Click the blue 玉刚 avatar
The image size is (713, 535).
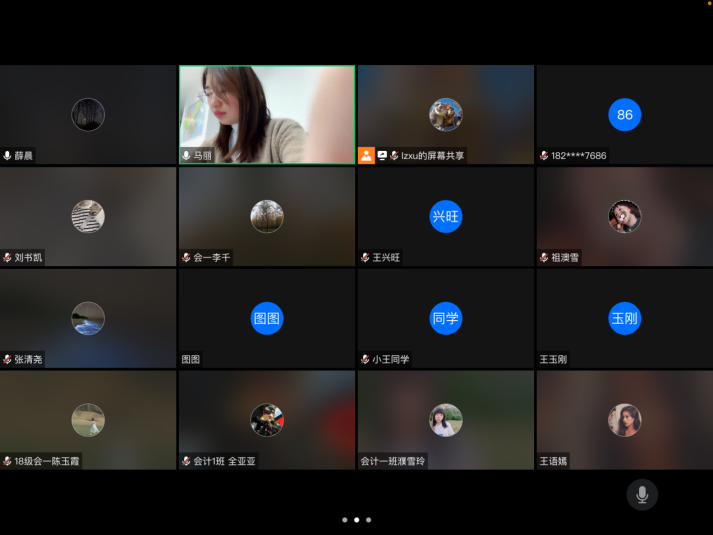click(624, 318)
